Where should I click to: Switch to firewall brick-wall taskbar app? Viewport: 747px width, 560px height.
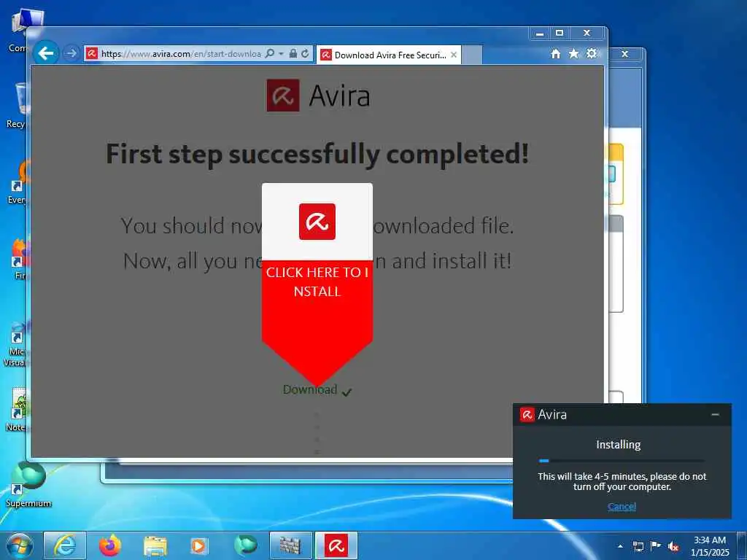[290, 545]
